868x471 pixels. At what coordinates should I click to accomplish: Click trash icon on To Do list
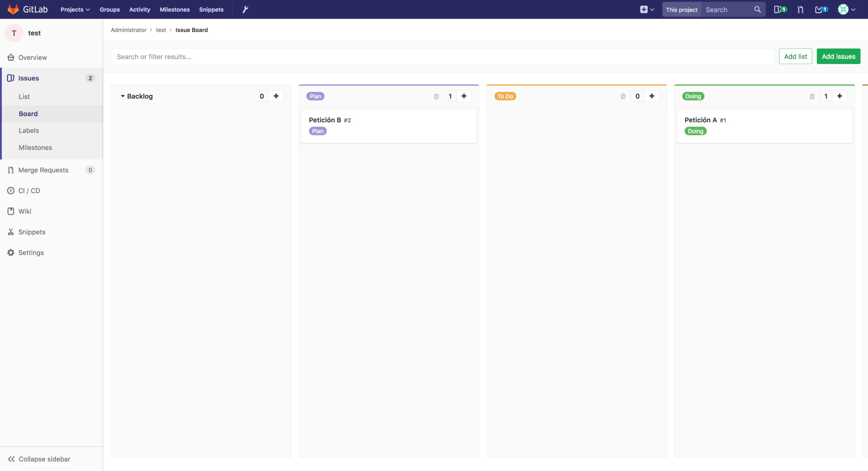tap(623, 96)
